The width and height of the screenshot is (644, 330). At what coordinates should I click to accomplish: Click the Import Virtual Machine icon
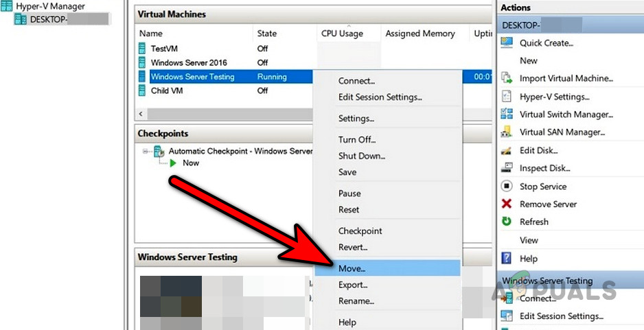pyautogui.click(x=507, y=78)
